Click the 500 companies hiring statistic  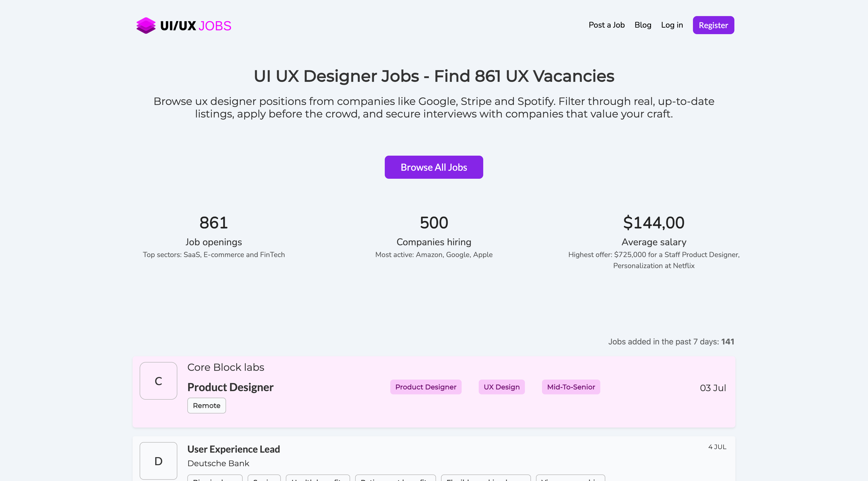point(434,223)
